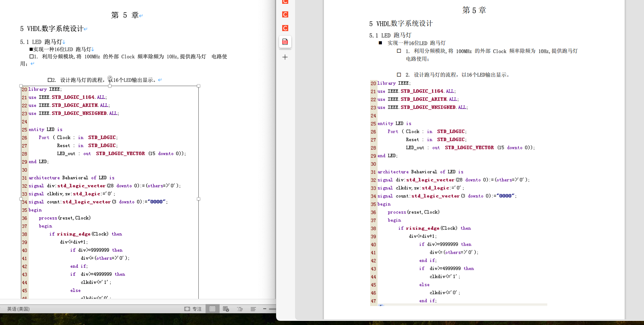The image size is (644, 325).
Task: Switch Word to Web Layout view
Action: tap(226, 309)
